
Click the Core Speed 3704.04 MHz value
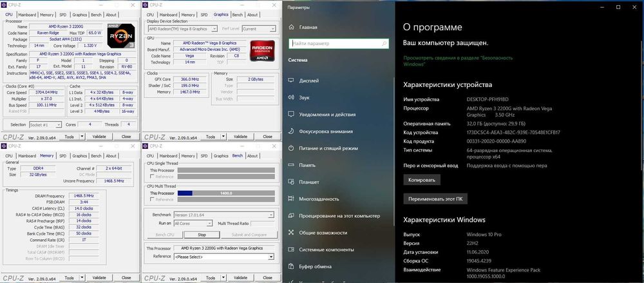pos(46,93)
